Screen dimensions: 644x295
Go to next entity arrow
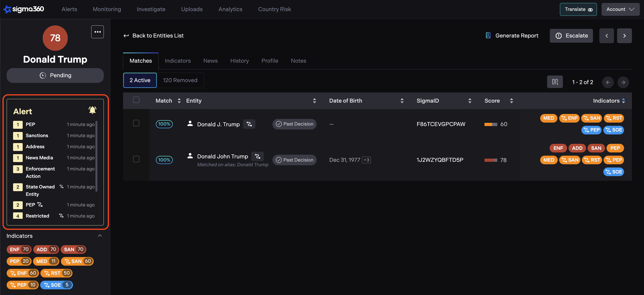tap(624, 36)
